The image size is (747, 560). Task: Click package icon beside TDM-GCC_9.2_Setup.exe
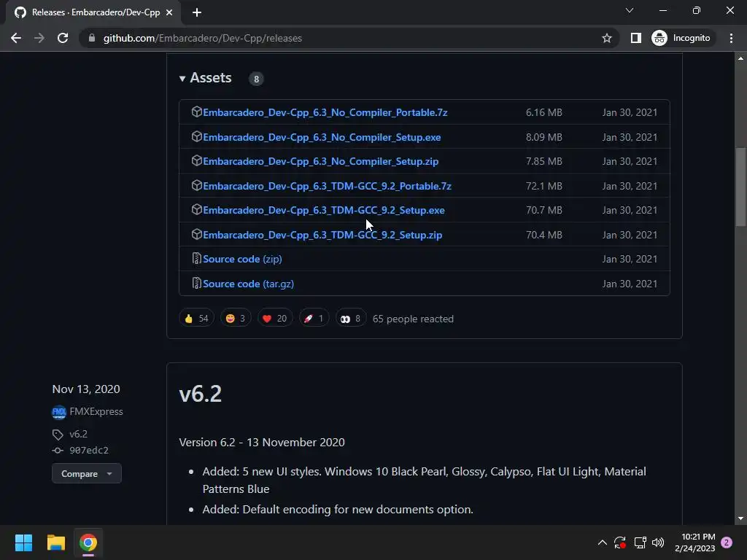pos(197,209)
